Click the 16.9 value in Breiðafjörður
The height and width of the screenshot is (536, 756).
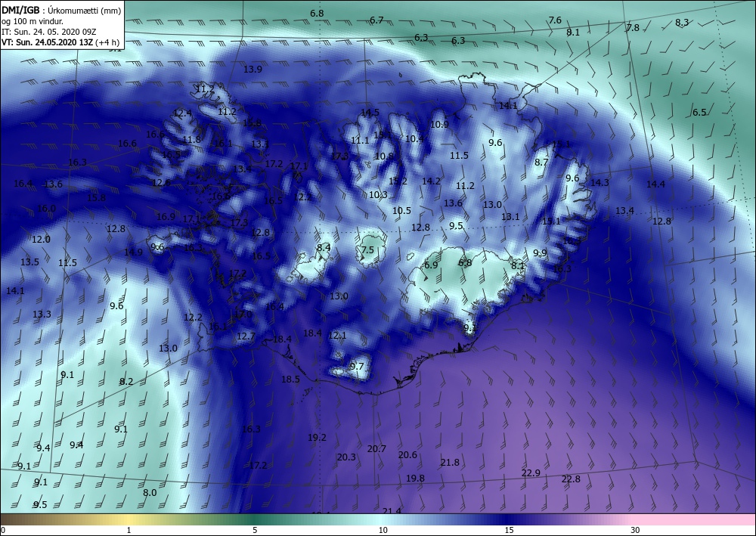pyautogui.click(x=166, y=217)
